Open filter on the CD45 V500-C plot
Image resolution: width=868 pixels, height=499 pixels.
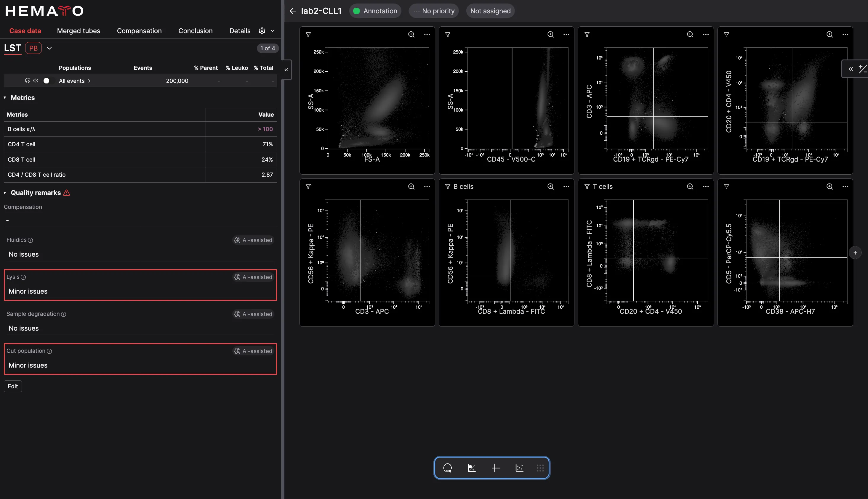click(448, 35)
